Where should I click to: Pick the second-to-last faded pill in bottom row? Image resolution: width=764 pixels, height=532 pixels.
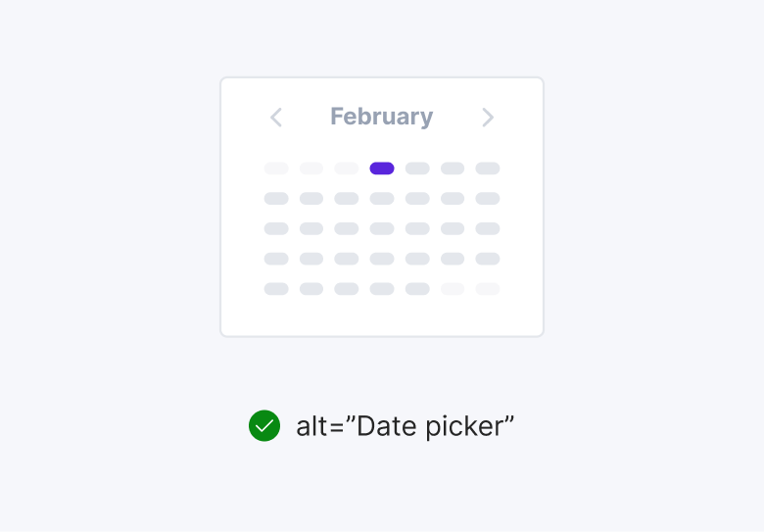(453, 289)
